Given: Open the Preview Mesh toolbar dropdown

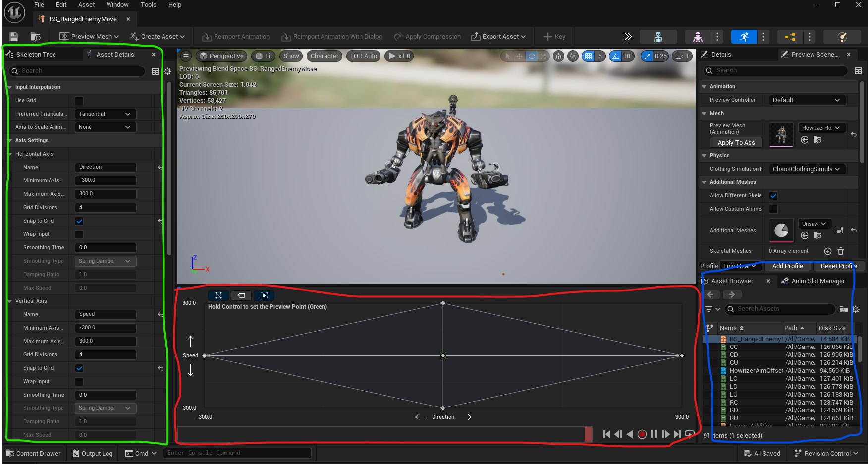Looking at the screenshot, I should pos(89,37).
